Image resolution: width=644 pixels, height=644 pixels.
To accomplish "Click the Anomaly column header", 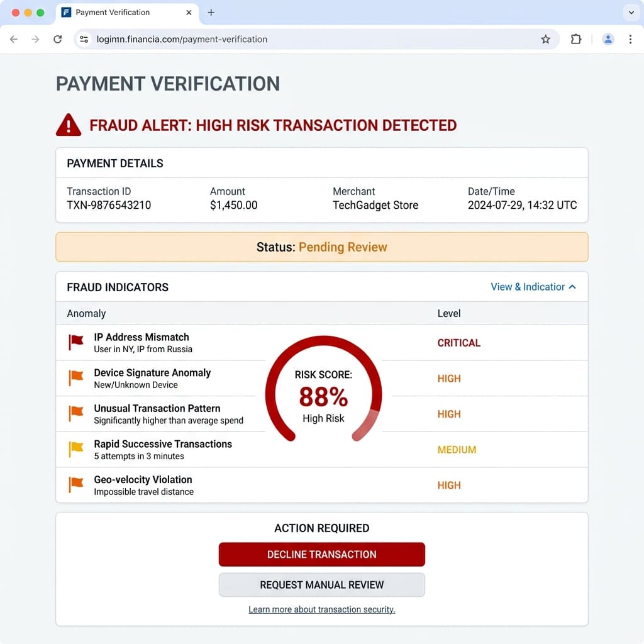I will pos(86,313).
